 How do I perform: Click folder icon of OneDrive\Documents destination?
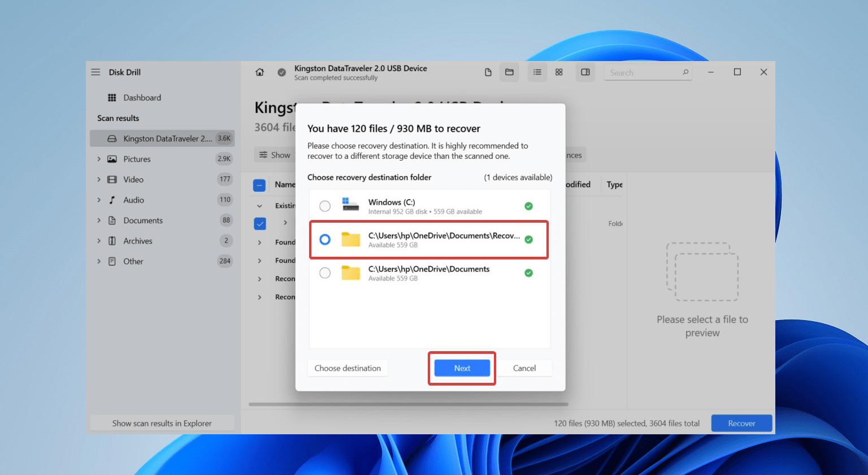pos(350,273)
